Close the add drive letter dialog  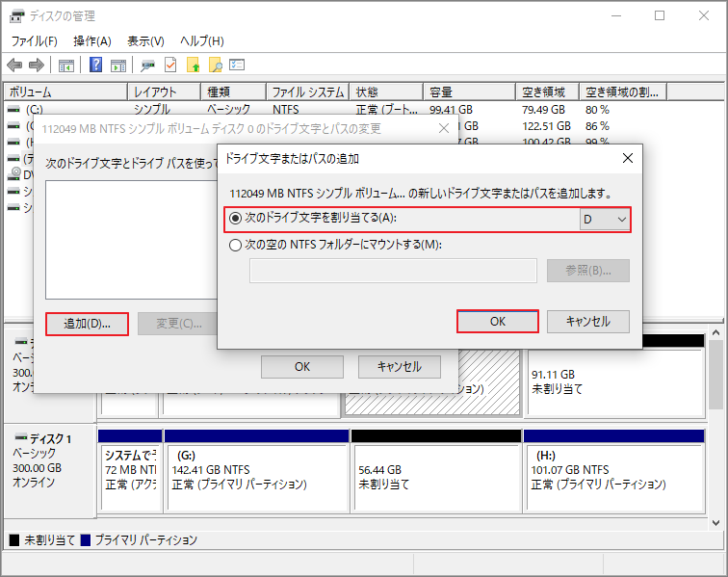(628, 158)
